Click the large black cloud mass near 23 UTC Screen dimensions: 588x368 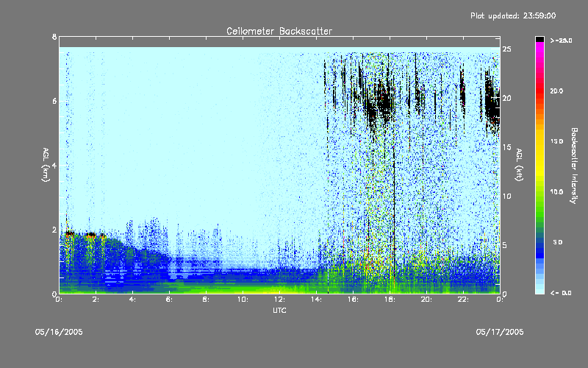(492, 103)
